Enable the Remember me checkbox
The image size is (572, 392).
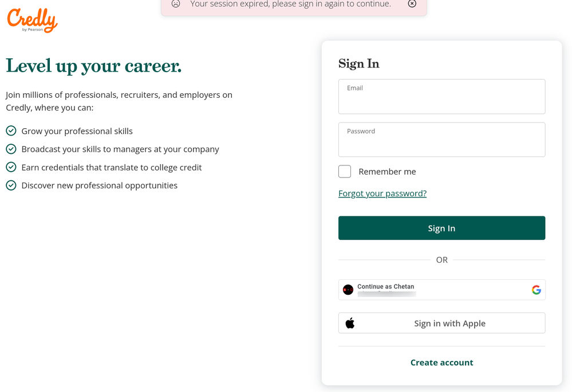coord(345,172)
